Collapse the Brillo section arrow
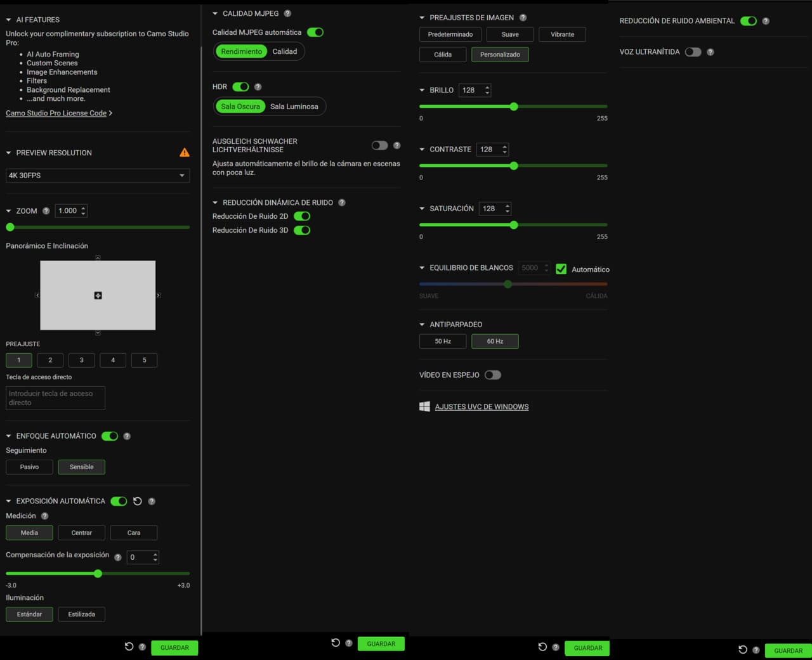The width and height of the screenshot is (812, 660). [422, 90]
